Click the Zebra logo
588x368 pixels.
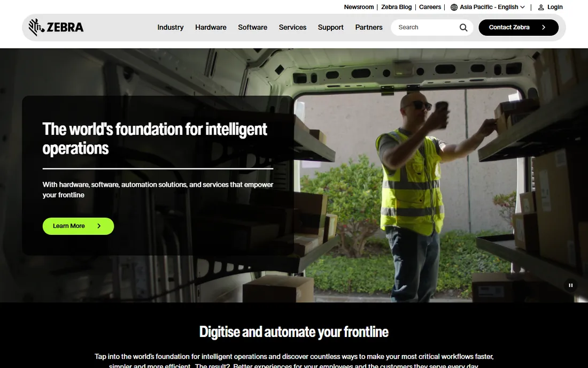pyautogui.click(x=56, y=27)
